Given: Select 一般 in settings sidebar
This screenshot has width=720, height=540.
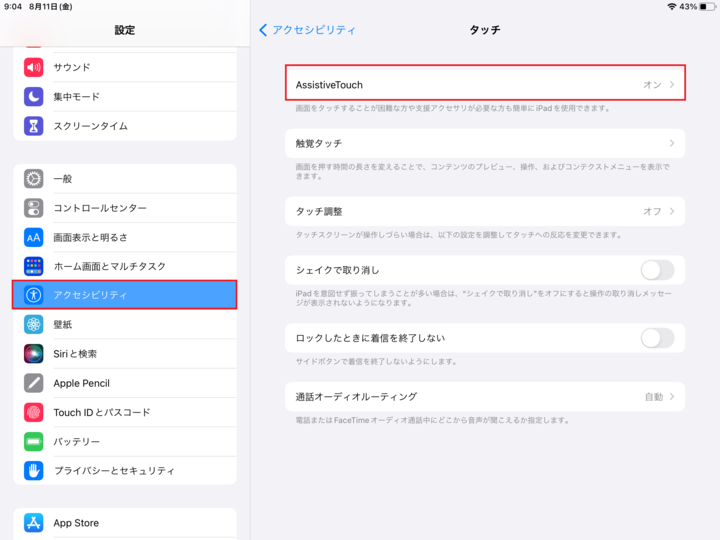Looking at the screenshot, I should coord(125,179).
